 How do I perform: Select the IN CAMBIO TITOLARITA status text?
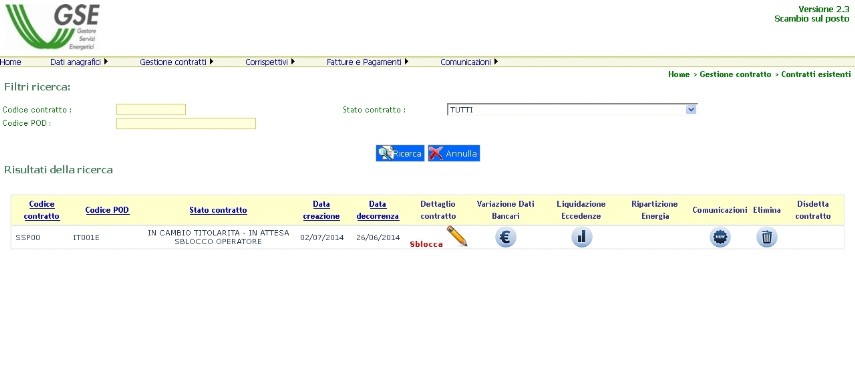pyautogui.click(x=218, y=237)
